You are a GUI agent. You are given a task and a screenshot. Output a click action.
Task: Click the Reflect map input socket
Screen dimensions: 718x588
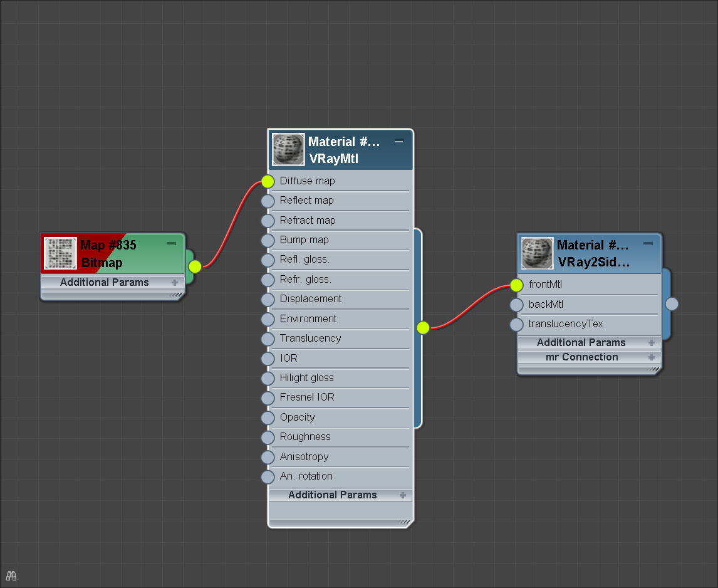tap(268, 201)
